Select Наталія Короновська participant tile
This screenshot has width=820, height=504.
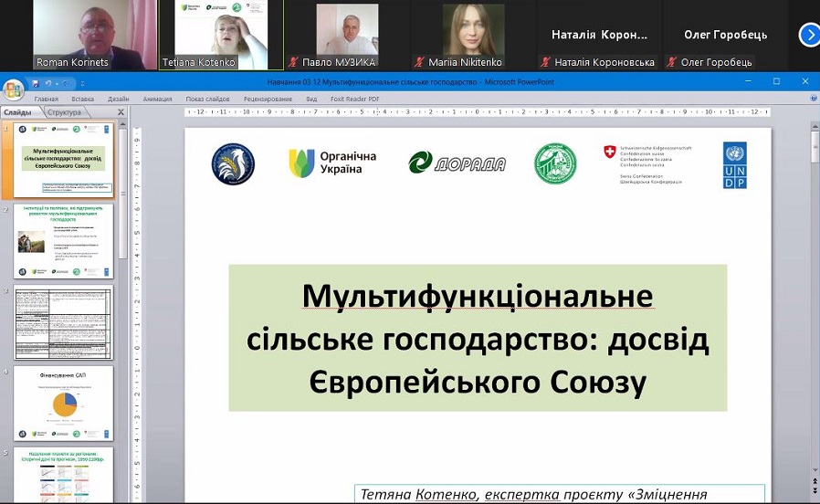pos(599,35)
